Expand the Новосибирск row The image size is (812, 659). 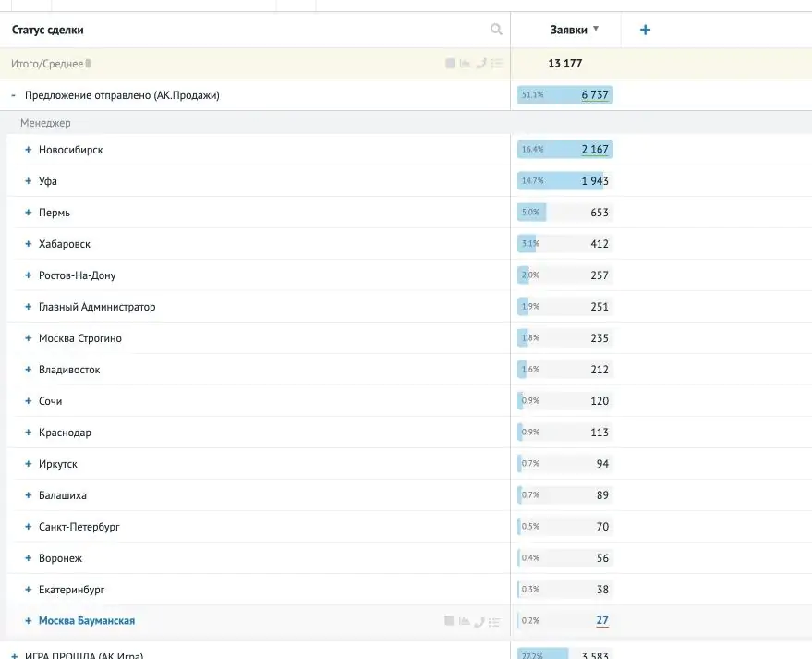[x=29, y=150]
